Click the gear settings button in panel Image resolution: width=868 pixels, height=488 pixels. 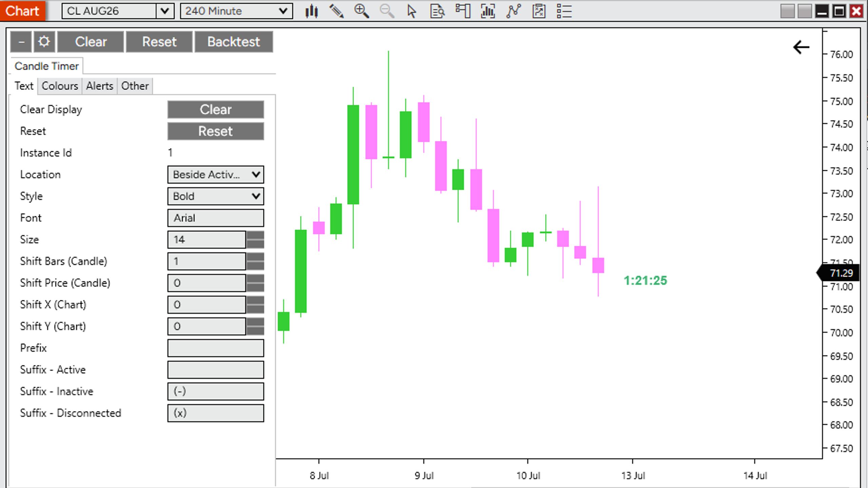(44, 42)
